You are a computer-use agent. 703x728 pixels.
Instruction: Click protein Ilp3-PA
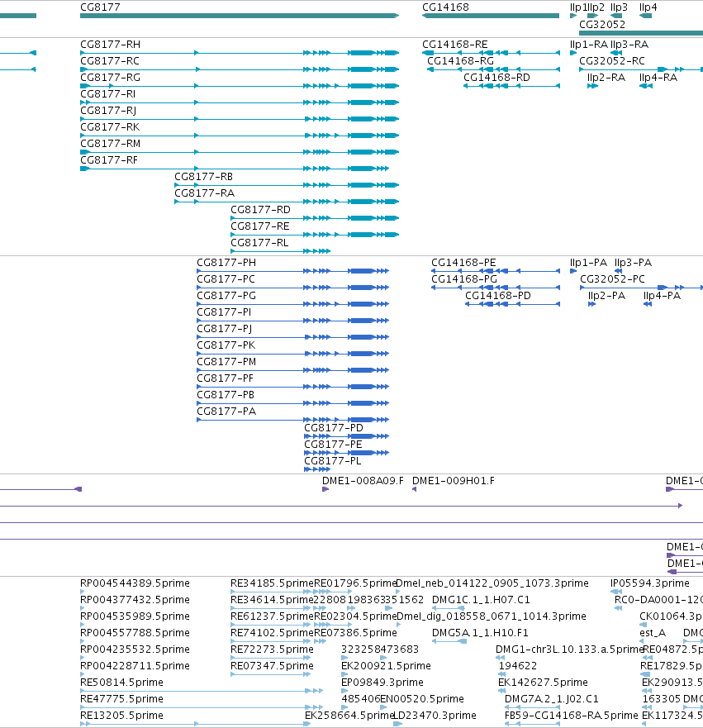click(x=634, y=263)
